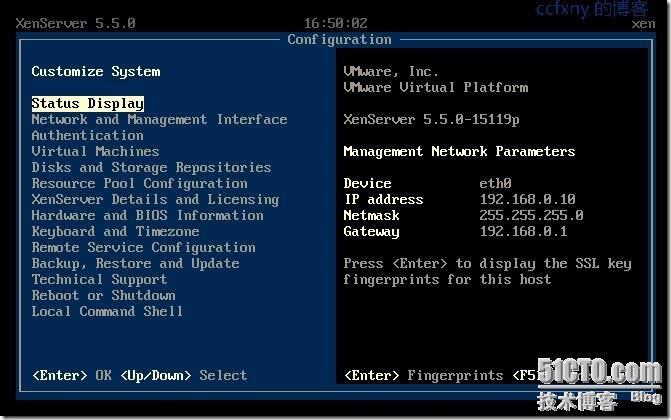Open the Technical Support entry
This screenshot has width=671, height=420.
click(99, 280)
